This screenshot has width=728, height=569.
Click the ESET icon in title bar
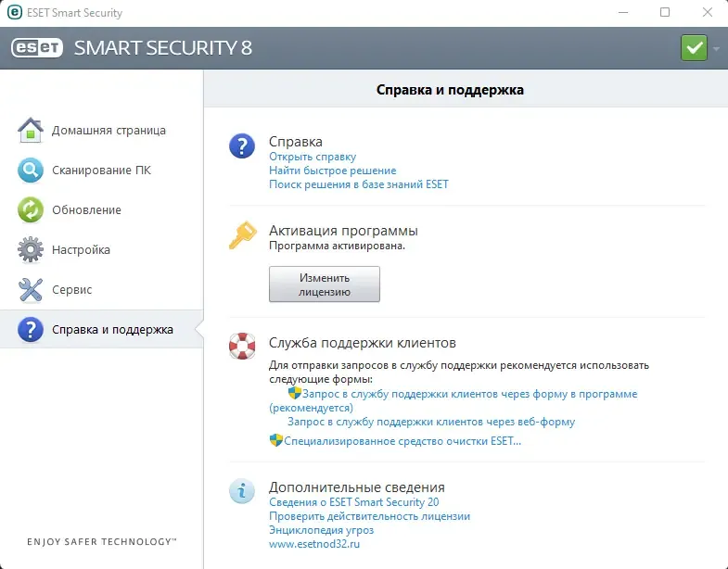click(x=14, y=13)
